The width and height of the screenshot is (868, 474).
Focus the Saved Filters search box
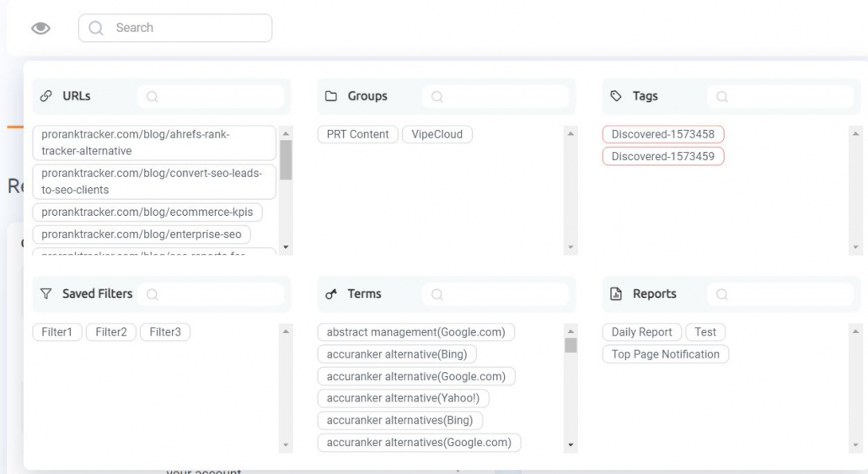point(211,294)
